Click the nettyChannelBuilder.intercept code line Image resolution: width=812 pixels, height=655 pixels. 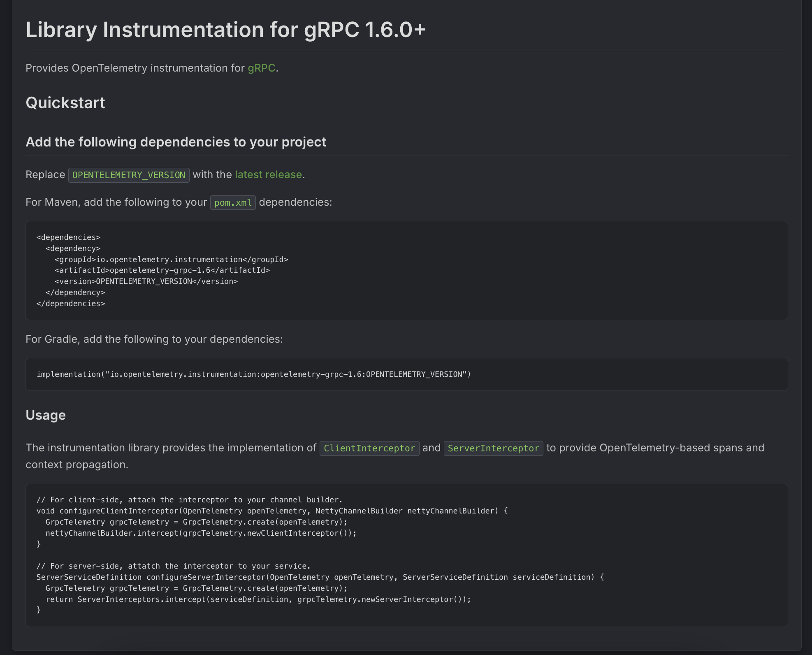pos(201,533)
